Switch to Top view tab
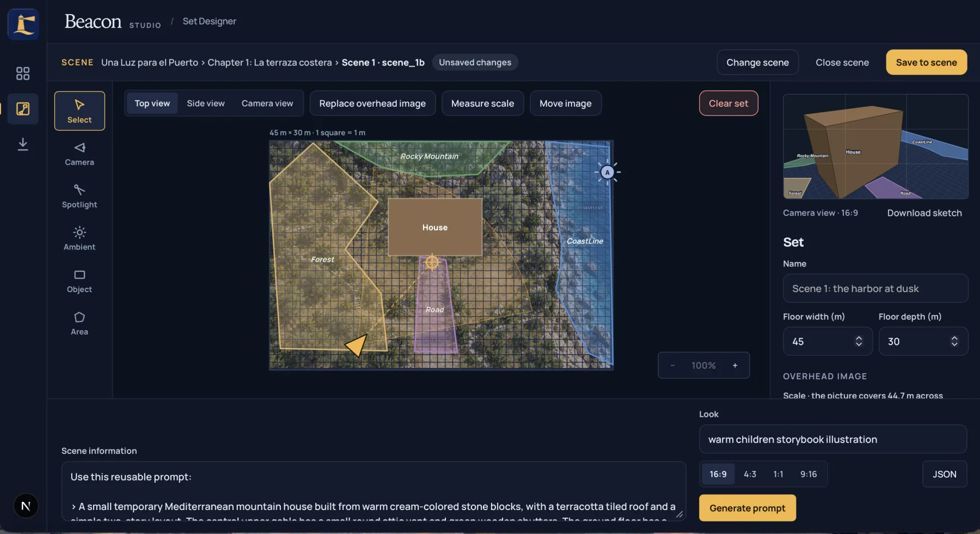980x534 pixels. click(x=152, y=103)
